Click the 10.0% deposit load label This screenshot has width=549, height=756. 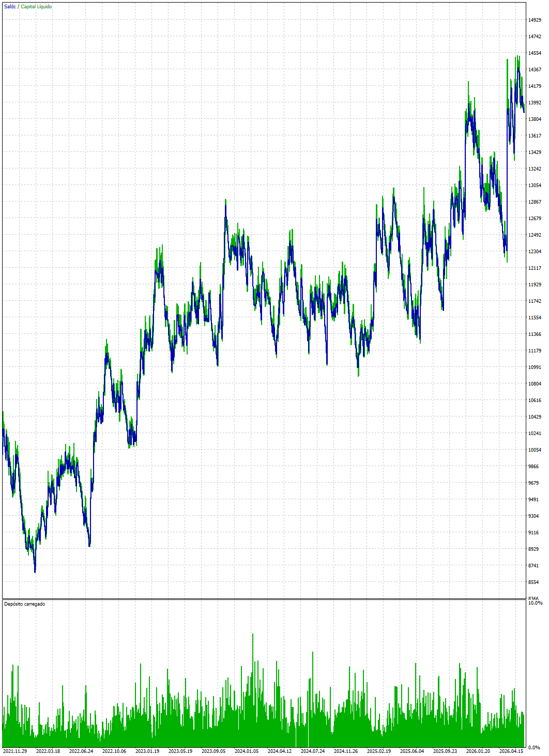coord(535,603)
